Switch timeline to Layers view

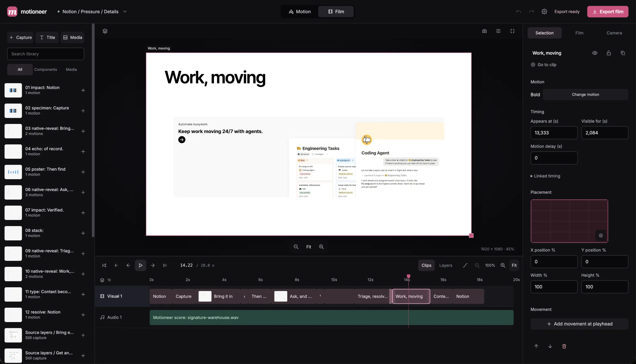(x=446, y=265)
